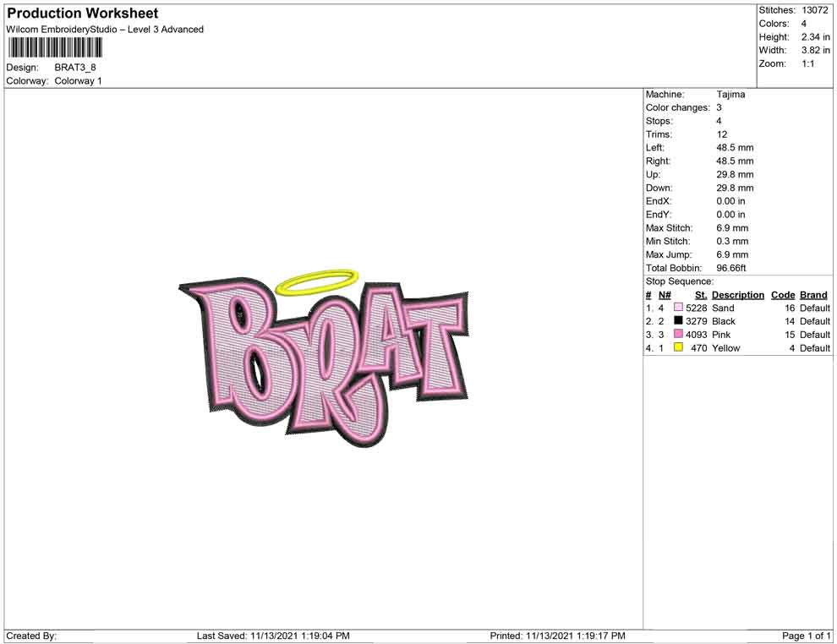Click the Down value 29.8 mm
Screen dimensions: 837x644
click(735, 188)
